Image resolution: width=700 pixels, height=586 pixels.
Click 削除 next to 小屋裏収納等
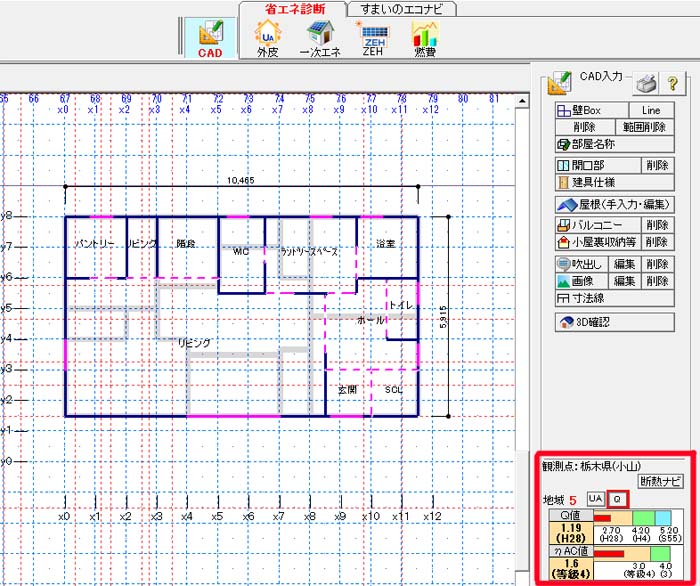click(x=658, y=242)
